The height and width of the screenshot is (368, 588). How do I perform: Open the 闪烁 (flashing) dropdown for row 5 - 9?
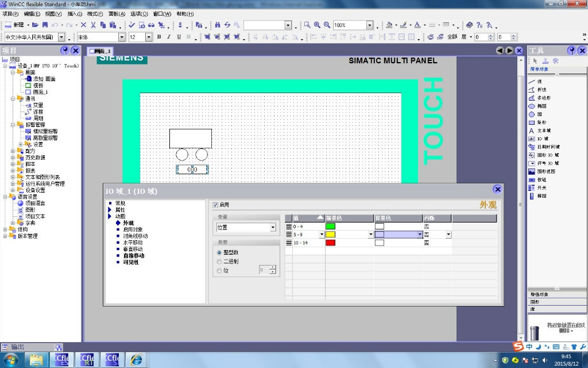448,235
